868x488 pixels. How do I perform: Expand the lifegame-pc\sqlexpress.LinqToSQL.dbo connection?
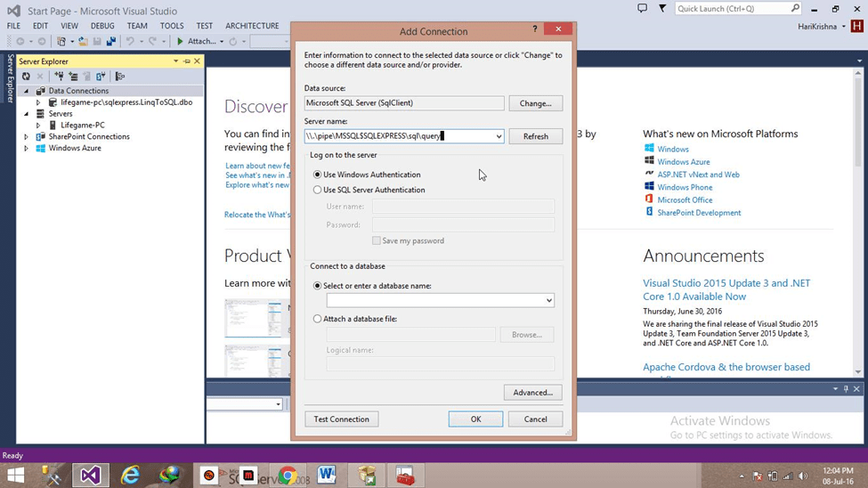click(38, 102)
